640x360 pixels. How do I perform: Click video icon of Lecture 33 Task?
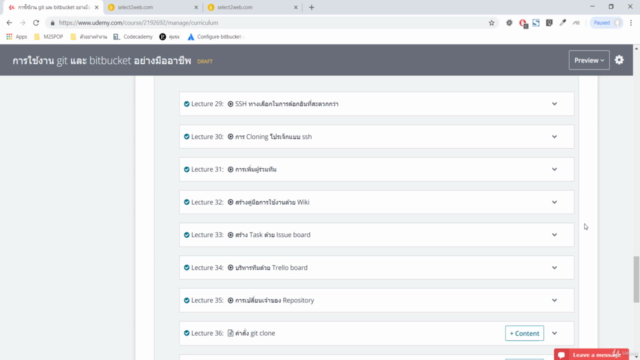pyautogui.click(x=230, y=235)
